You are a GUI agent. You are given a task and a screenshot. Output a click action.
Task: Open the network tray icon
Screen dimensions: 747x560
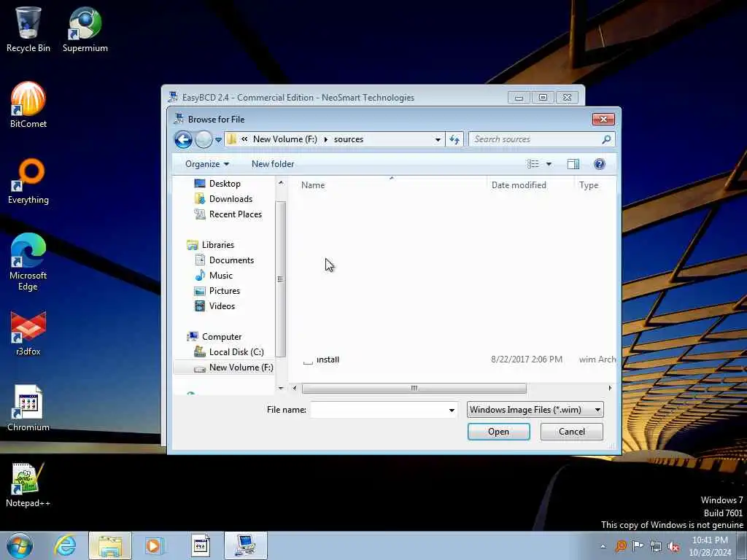pyautogui.click(x=656, y=546)
